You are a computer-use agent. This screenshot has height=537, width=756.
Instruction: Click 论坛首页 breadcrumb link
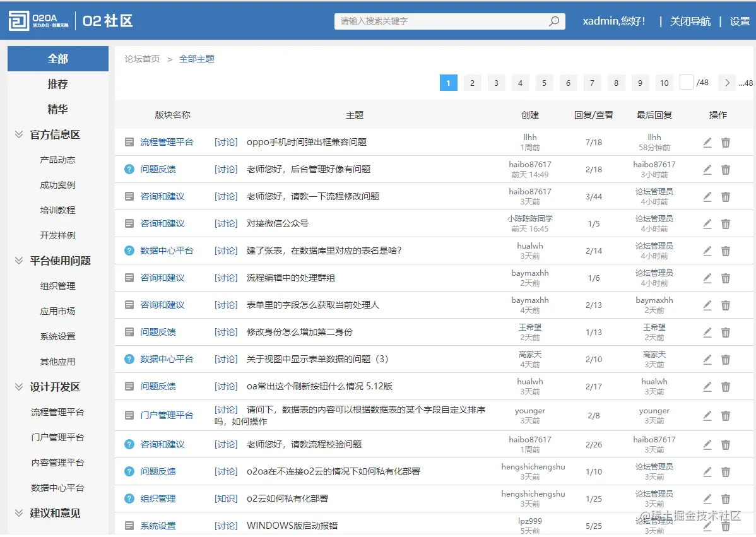tap(142, 59)
